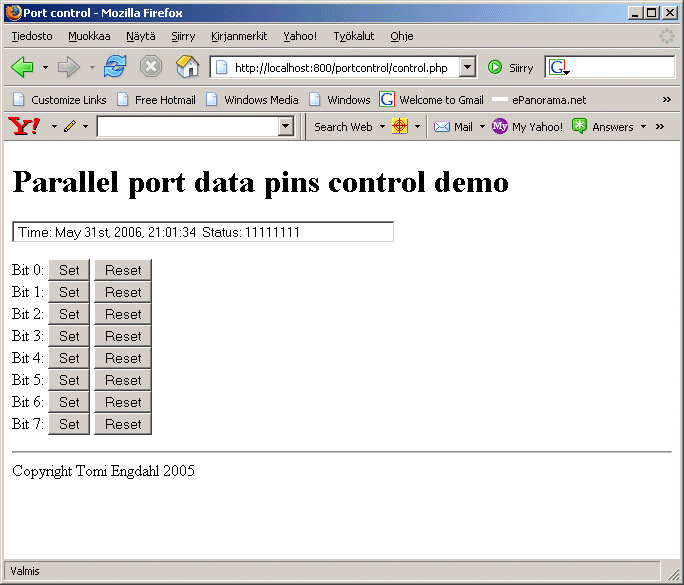The width and height of the screenshot is (684, 585).
Task: Click the gray Forward arrow
Action: (x=69, y=67)
